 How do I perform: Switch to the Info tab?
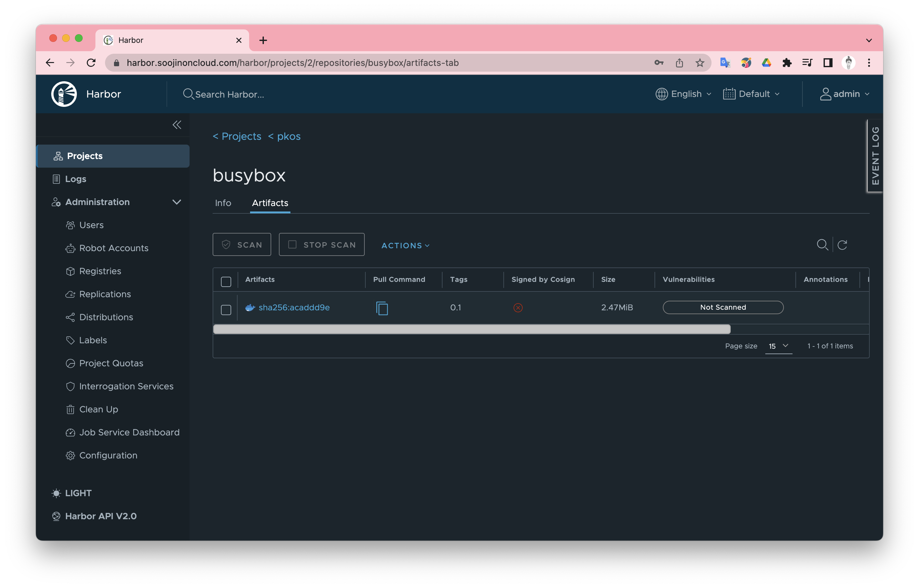click(223, 203)
